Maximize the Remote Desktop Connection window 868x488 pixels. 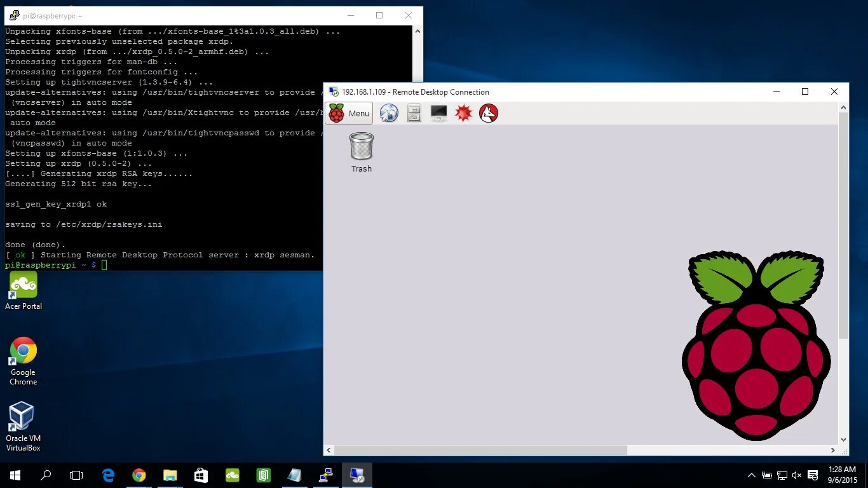[805, 91]
